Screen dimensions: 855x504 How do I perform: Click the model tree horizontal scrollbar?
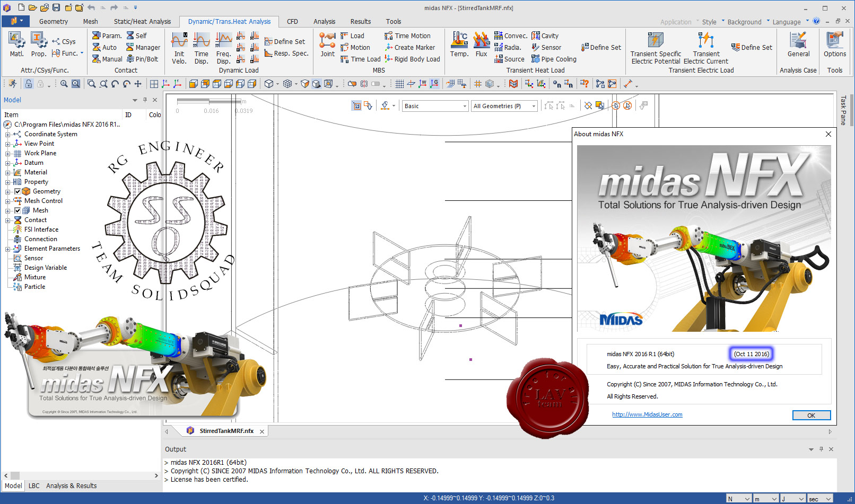tap(82, 475)
